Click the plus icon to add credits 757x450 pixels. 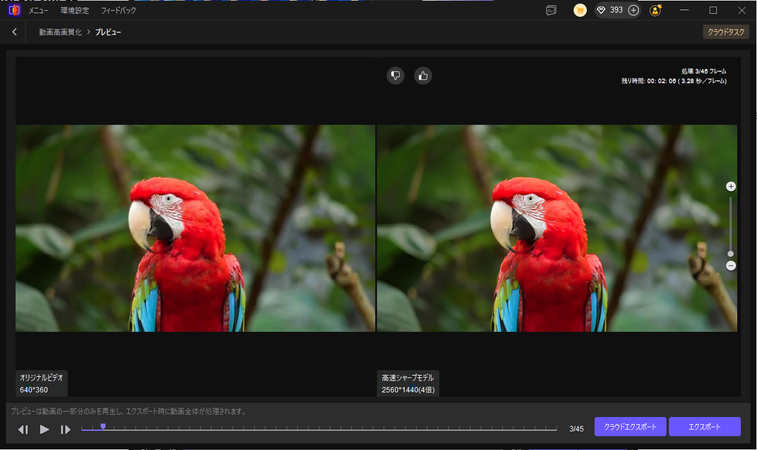[633, 10]
